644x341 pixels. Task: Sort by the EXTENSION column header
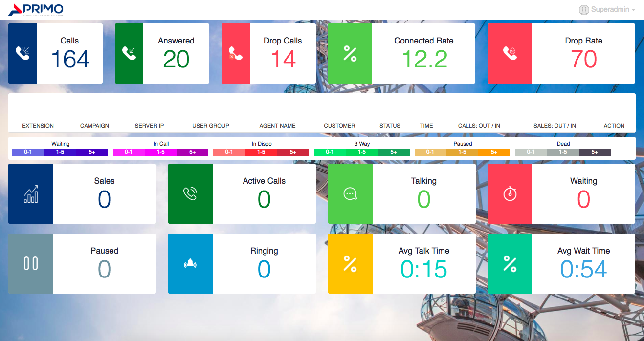point(38,126)
